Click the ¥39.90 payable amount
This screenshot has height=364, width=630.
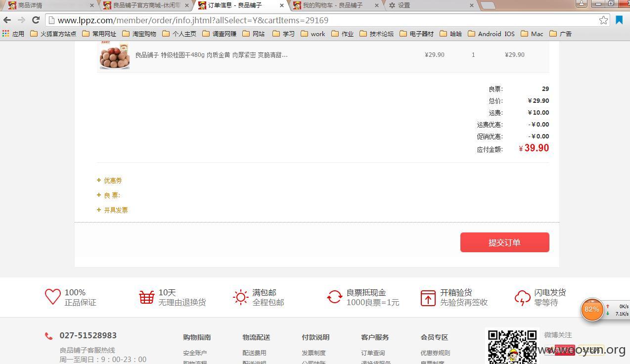pyautogui.click(x=534, y=148)
